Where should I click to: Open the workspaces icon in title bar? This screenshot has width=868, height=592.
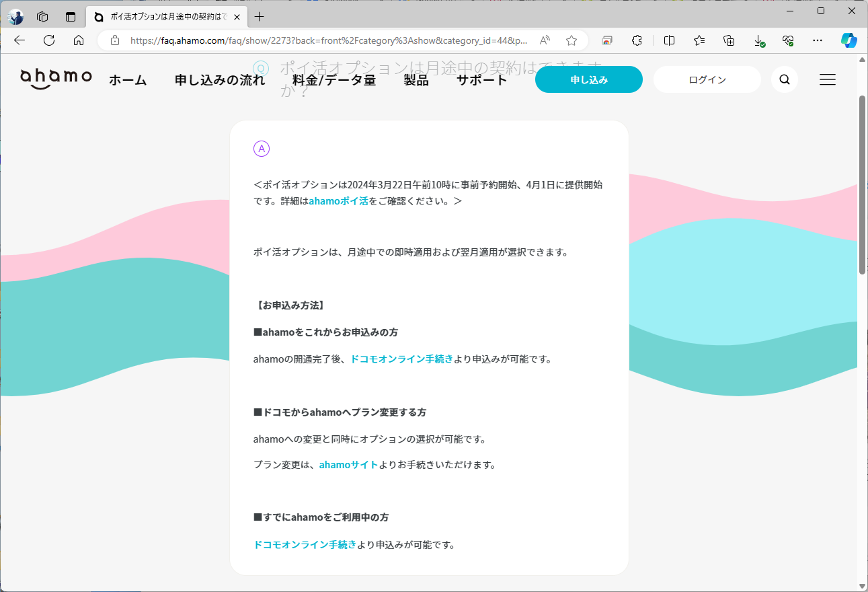[x=42, y=17]
